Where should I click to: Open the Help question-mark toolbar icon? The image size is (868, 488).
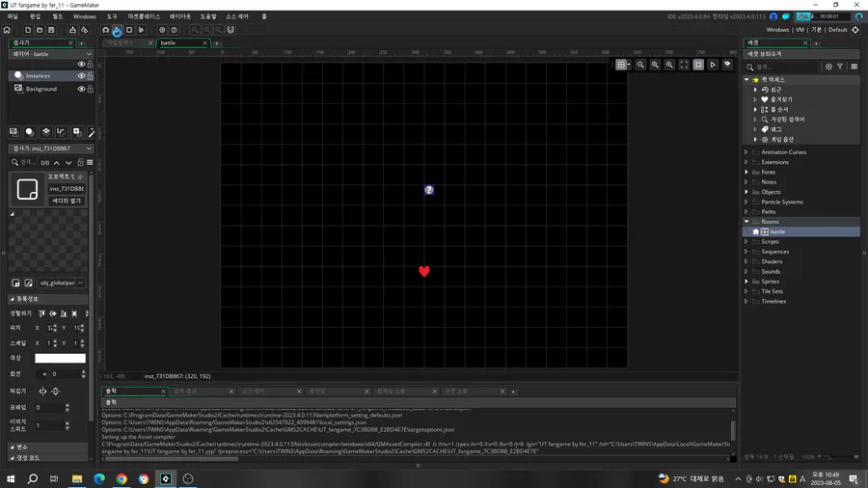[174, 30]
